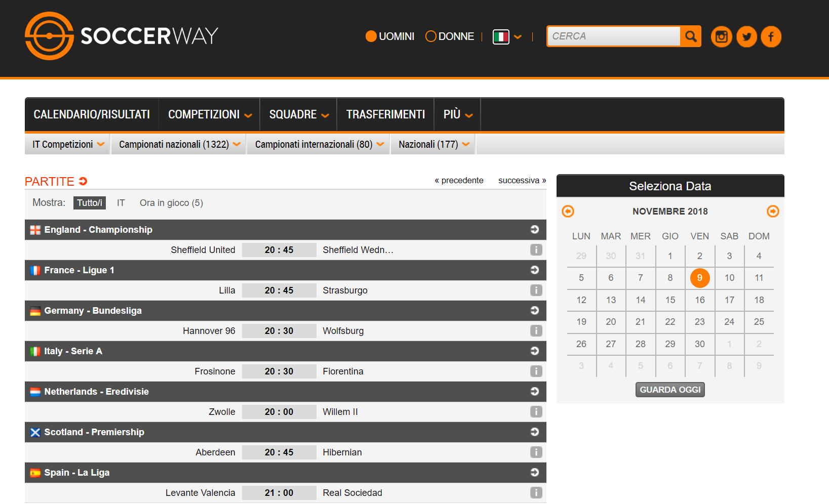Image resolution: width=829 pixels, height=504 pixels.
Task: Open Germany - Bundesliga competition
Action: pos(93,310)
